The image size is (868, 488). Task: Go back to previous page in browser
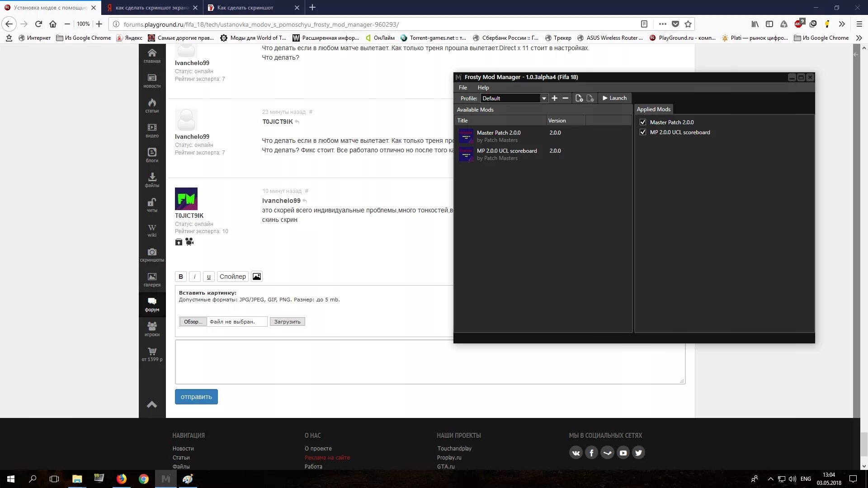pyautogui.click(x=9, y=24)
